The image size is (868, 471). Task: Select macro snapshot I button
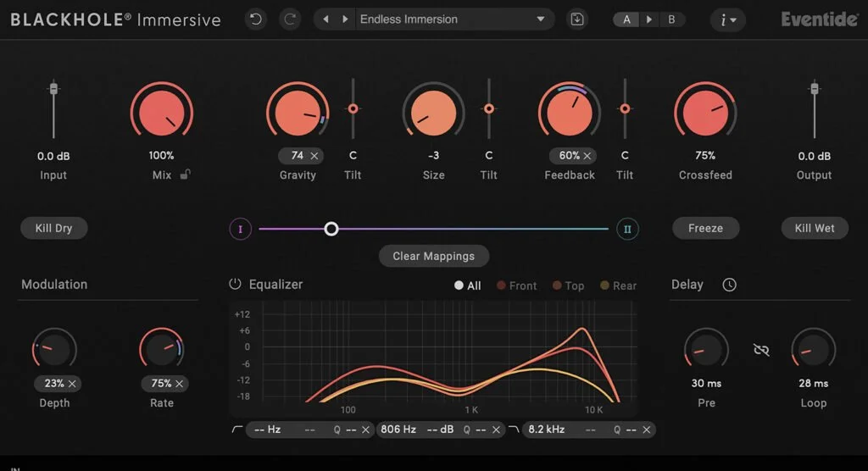coord(240,229)
